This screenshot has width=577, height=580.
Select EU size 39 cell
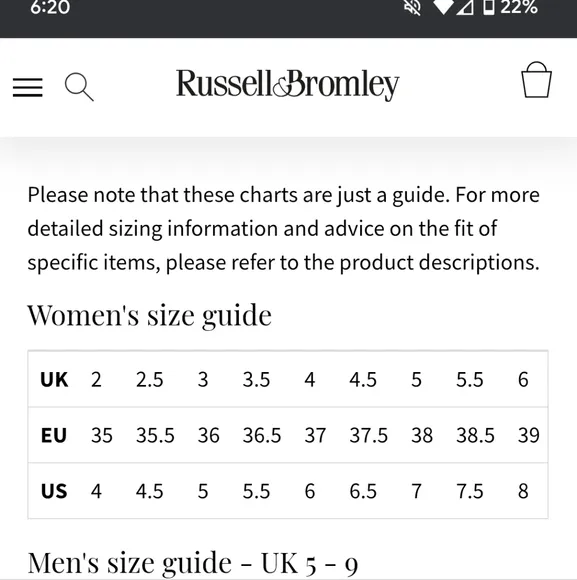[x=529, y=435]
